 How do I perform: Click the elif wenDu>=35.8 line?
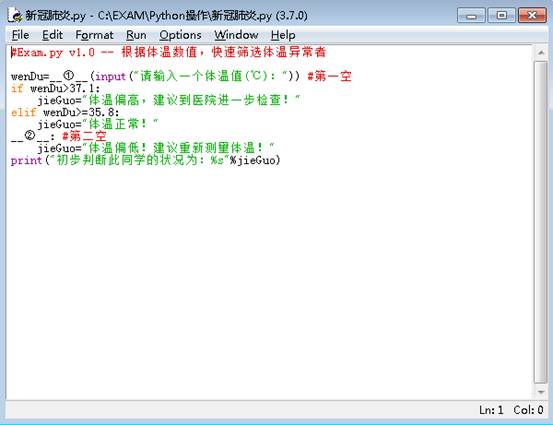[65, 112]
